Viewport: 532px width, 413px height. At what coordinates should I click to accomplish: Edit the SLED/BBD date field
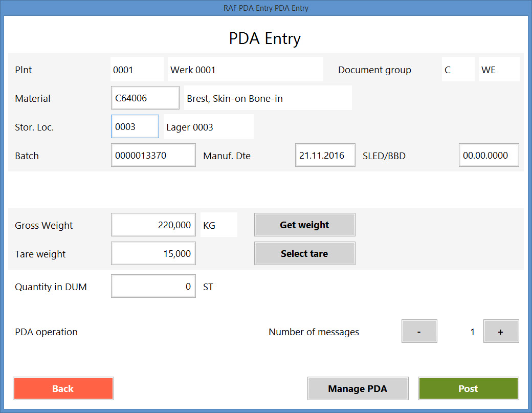tap(489, 155)
